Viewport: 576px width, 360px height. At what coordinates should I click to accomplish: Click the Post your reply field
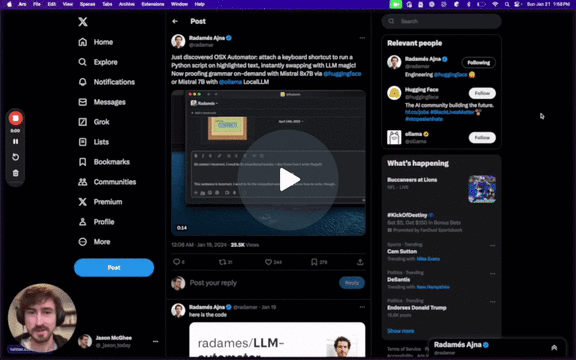click(261, 283)
